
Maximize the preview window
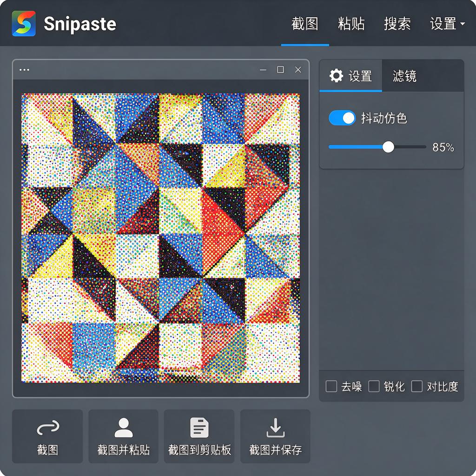click(280, 70)
